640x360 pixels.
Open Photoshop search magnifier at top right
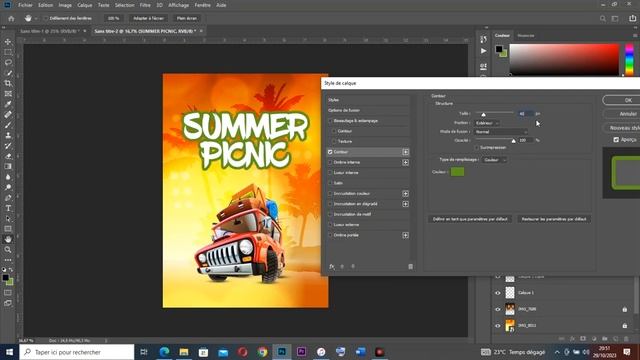602,18
